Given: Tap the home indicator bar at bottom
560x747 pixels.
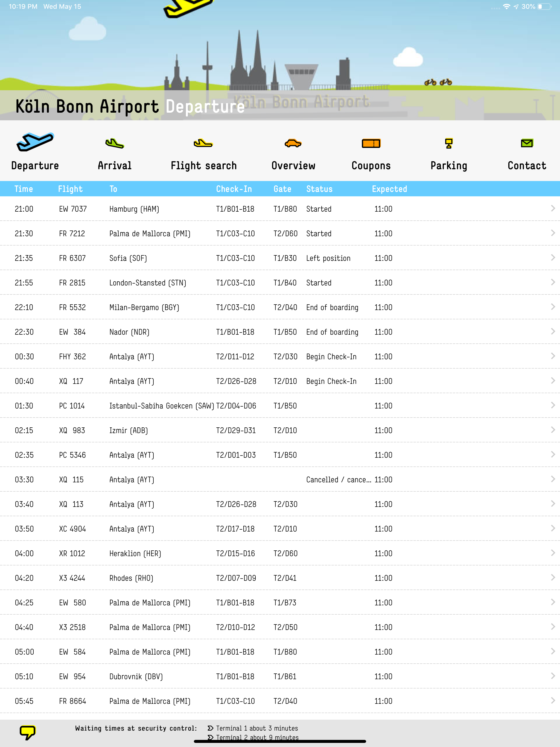Looking at the screenshot, I should coord(280,742).
